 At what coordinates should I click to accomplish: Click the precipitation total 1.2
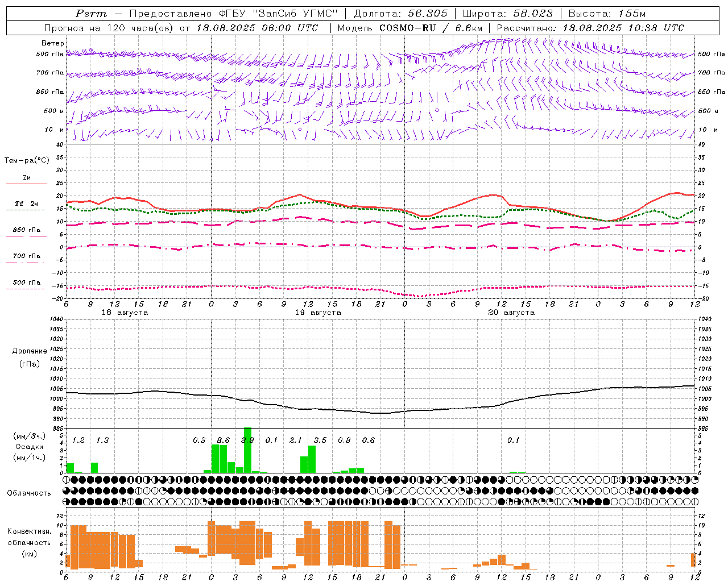point(78,440)
